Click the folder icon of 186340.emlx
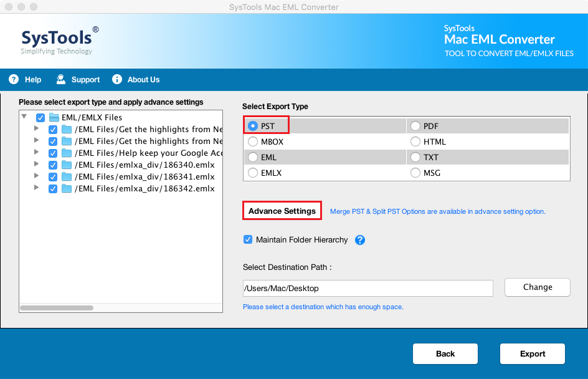588x379 pixels. pyautogui.click(x=67, y=165)
